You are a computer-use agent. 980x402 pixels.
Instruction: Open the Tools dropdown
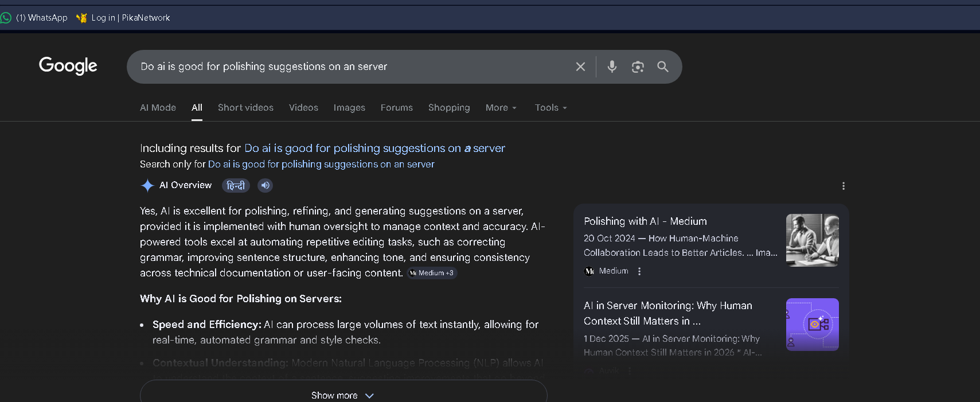550,108
